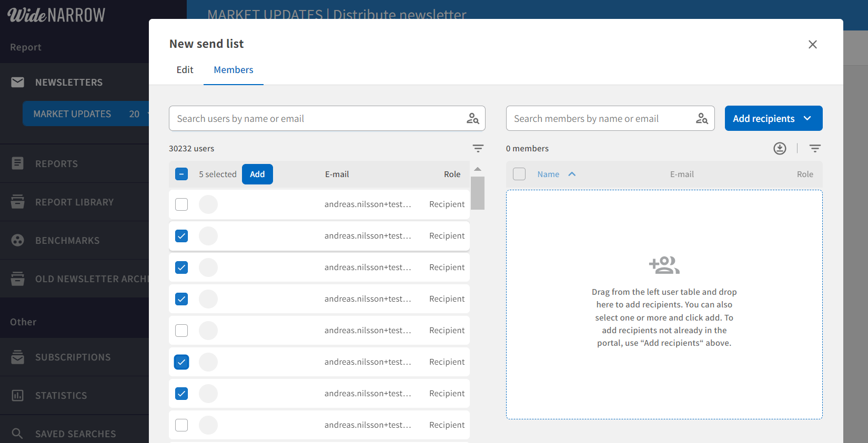868x443 pixels.
Task: Uncheck the fourth user row checkbox
Action: (181, 299)
